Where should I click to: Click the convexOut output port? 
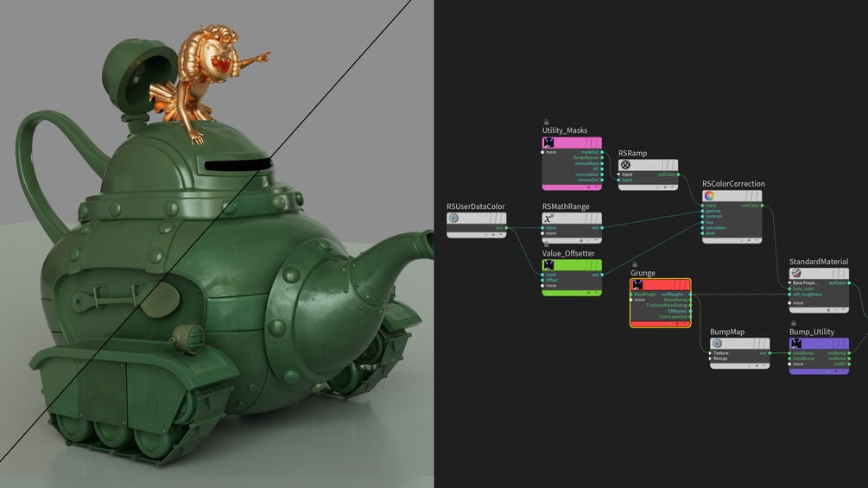click(x=602, y=180)
